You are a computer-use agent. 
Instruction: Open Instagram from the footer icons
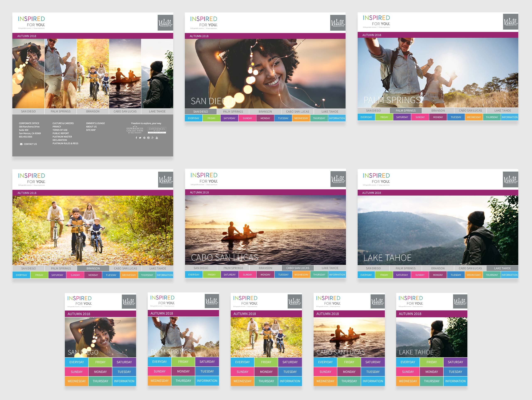(148, 138)
